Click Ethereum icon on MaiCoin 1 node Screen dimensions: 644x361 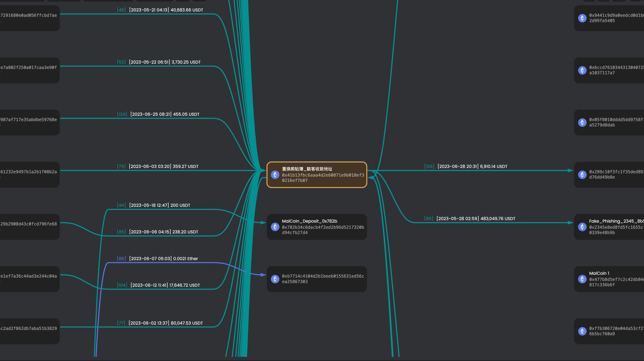582,279
